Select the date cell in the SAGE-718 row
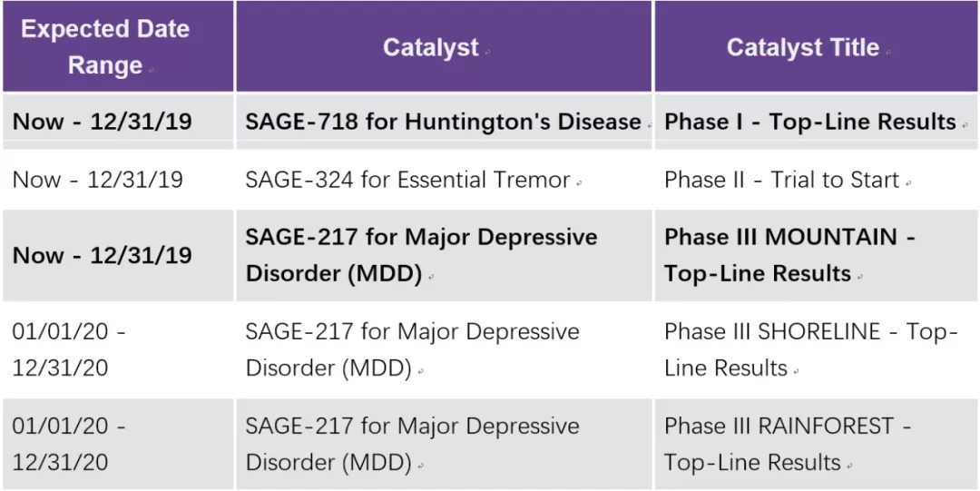 click(103, 123)
